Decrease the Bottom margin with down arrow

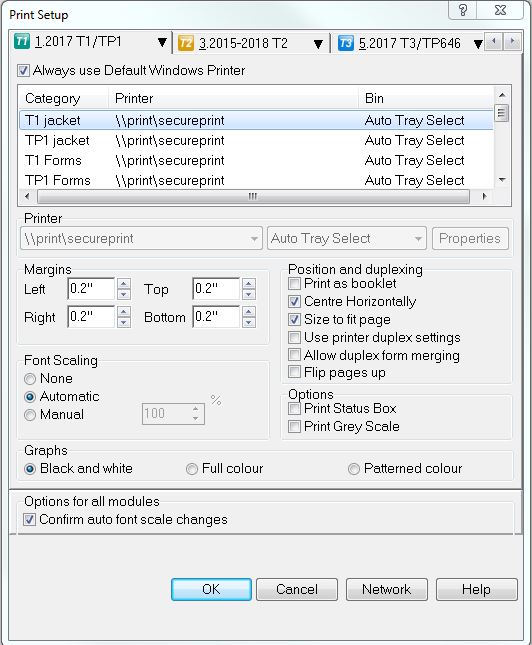(249, 322)
